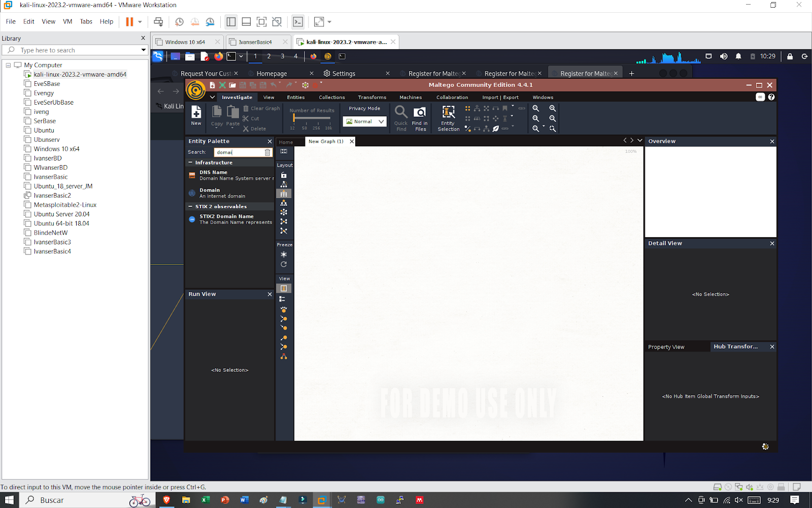Screen dimensions: 812x508
Task: Click Clear Graph button
Action: pos(261,108)
